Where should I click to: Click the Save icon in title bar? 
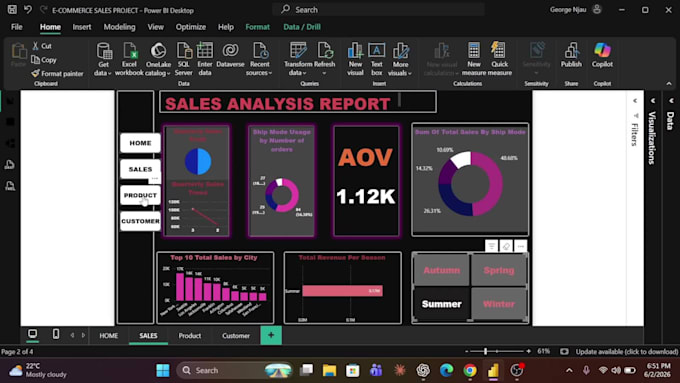12,10
